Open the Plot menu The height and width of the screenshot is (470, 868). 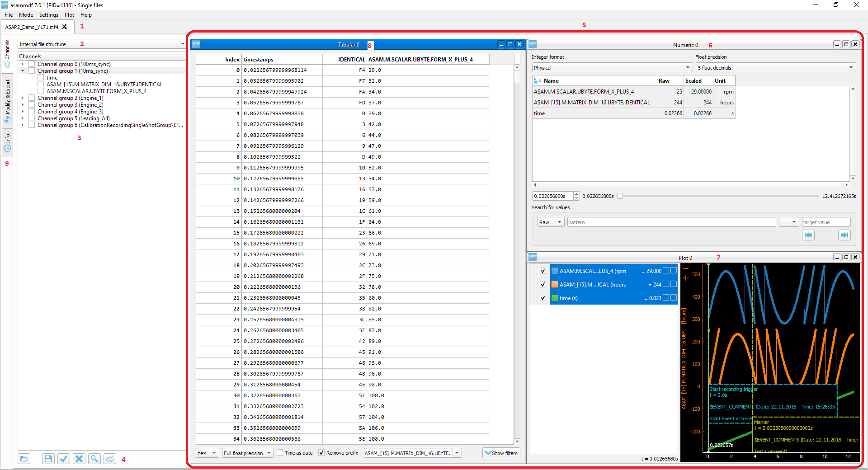tap(69, 15)
